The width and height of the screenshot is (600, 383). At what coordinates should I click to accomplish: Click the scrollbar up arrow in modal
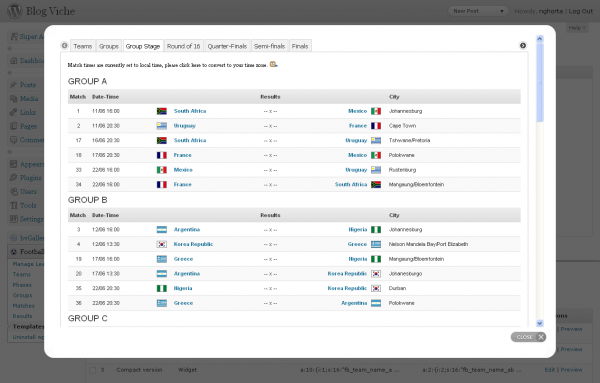[540, 39]
